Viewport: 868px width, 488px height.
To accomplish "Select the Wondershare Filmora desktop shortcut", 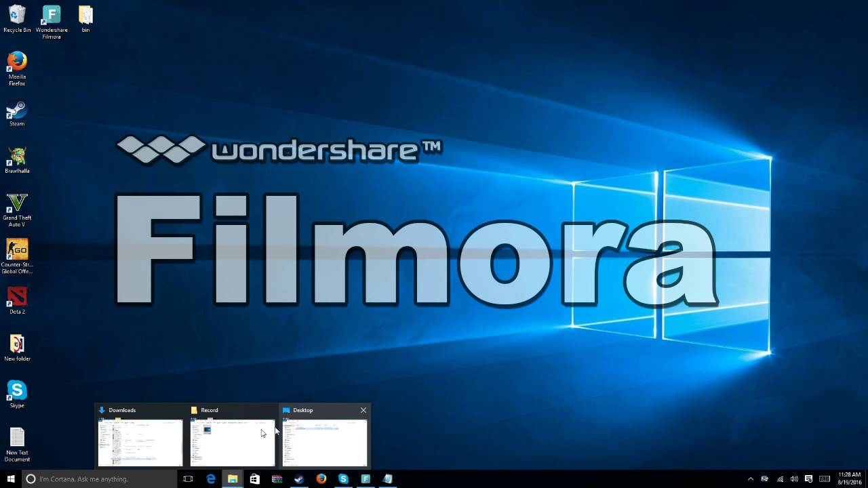I will point(52,22).
